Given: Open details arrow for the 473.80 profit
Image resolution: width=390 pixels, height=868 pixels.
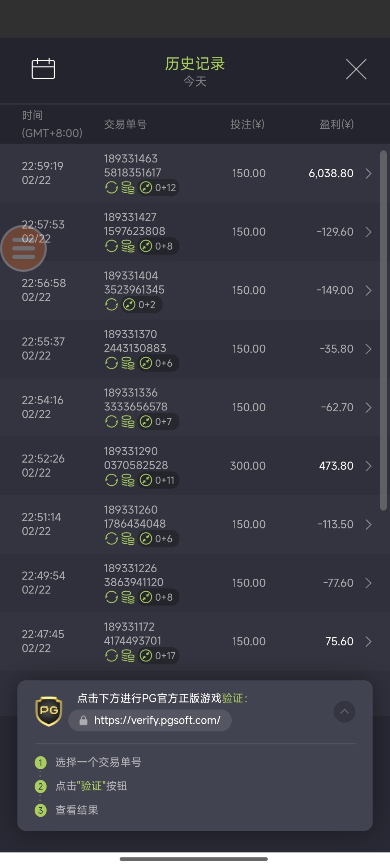Looking at the screenshot, I should (x=368, y=466).
